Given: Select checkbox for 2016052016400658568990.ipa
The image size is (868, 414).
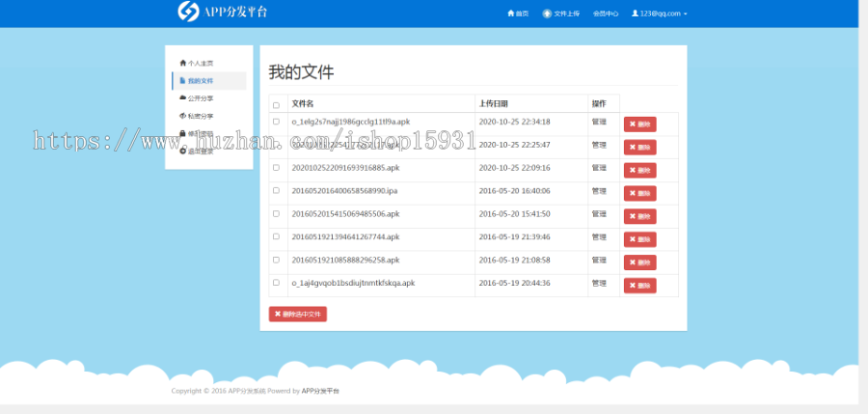Looking at the screenshot, I should [276, 191].
